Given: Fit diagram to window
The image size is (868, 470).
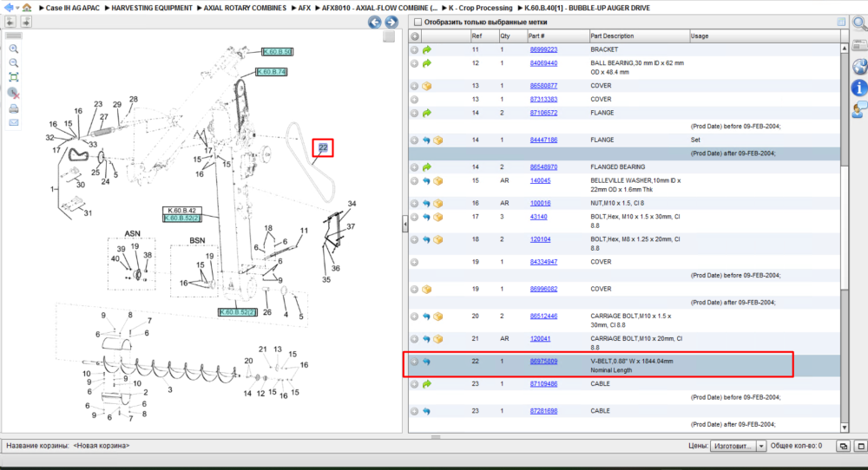Looking at the screenshot, I should tap(14, 77).
